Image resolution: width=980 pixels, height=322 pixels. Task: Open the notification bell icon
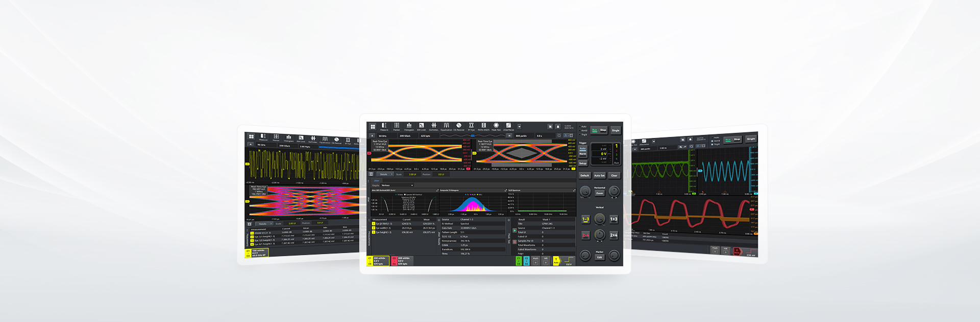coord(558,127)
